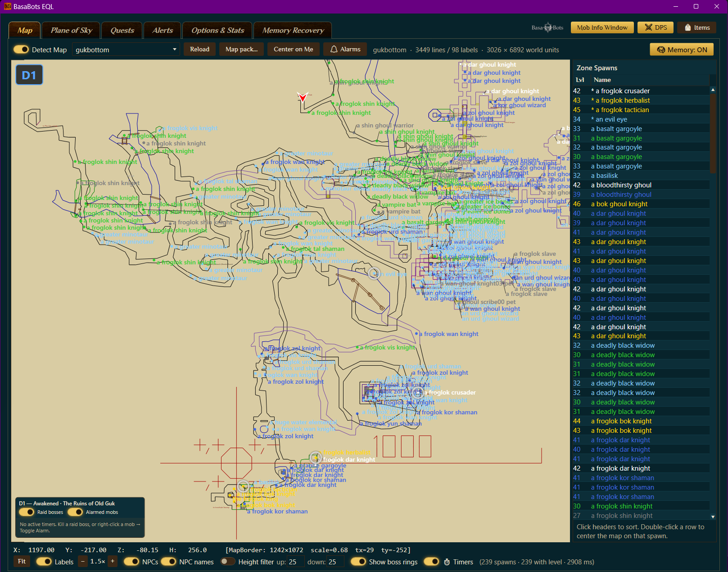Click the Fit button
Viewport: 728px width, 572px height.
[x=22, y=562]
